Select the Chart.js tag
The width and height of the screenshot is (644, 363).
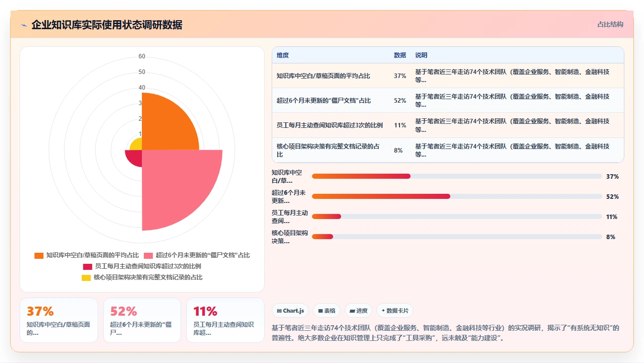[290, 311]
